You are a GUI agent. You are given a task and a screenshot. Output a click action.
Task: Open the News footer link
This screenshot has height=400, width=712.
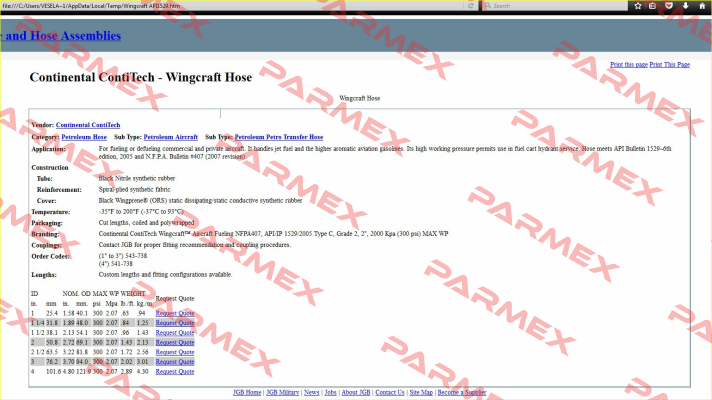pos(312,392)
